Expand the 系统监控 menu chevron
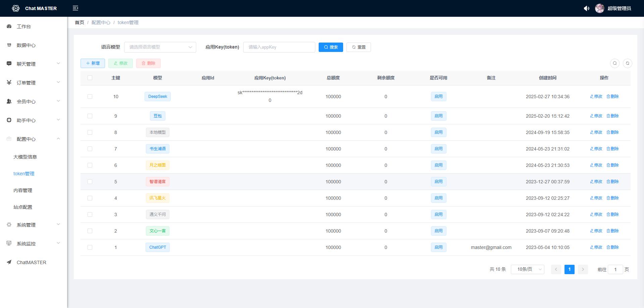Viewport: 644px width, 308px height. click(x=58, y=243)
